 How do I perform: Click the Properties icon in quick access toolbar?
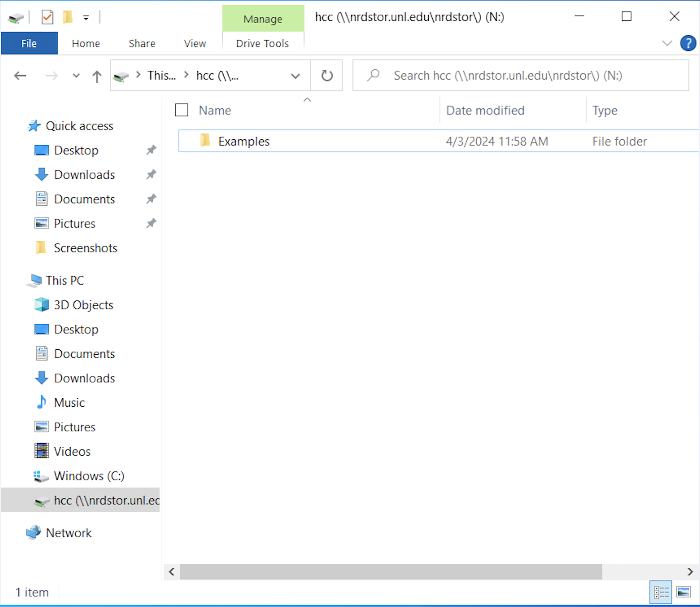click(x=47, y=17)
